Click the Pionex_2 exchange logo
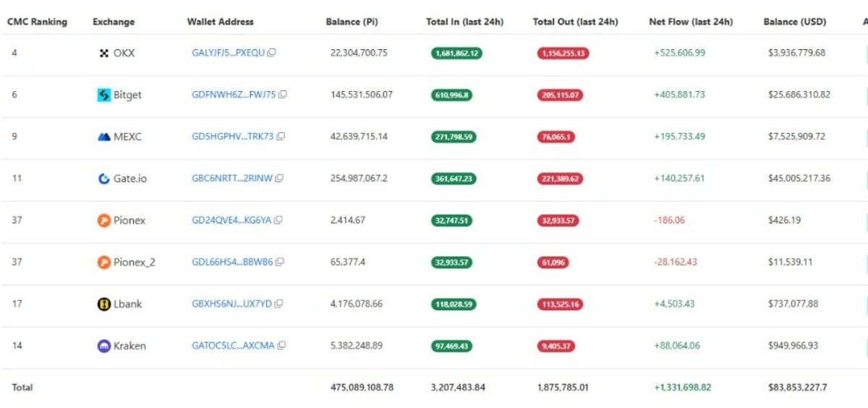This screenshot has width=868, height=408. click(104, 263)
